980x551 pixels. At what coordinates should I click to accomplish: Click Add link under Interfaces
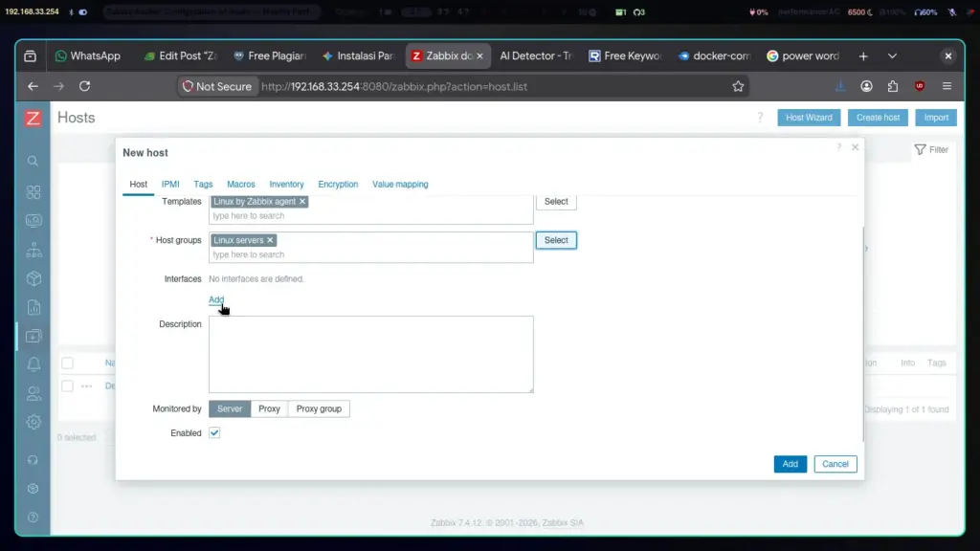tap(216, 299)
